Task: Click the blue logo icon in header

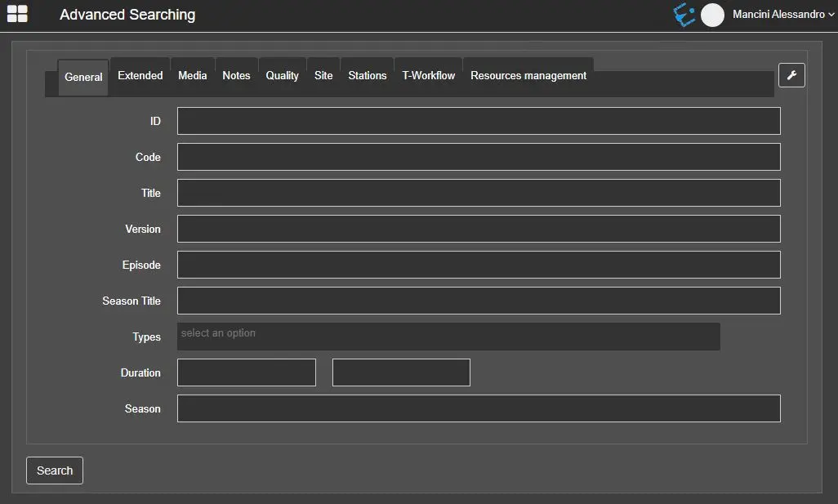Action: (x=684, y=15)
